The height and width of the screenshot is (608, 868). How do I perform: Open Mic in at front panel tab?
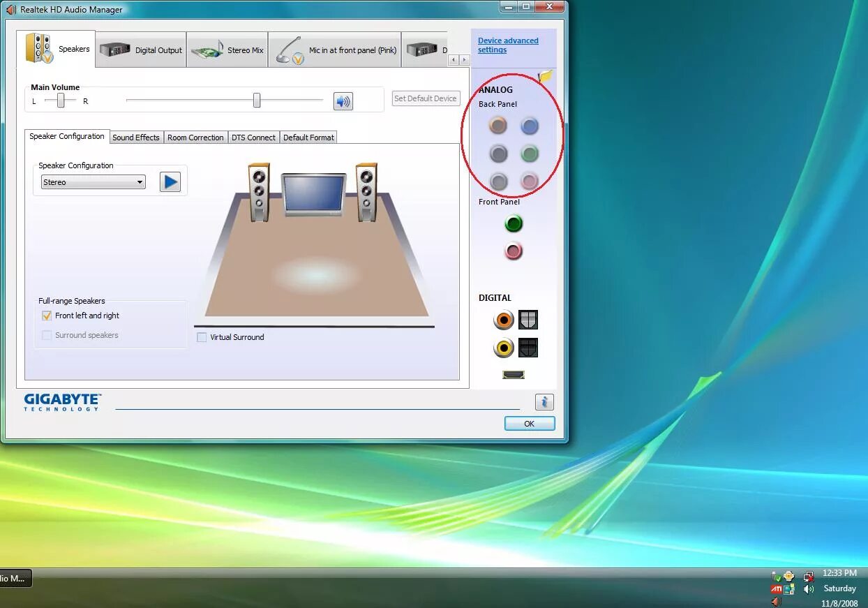[335, 50]
